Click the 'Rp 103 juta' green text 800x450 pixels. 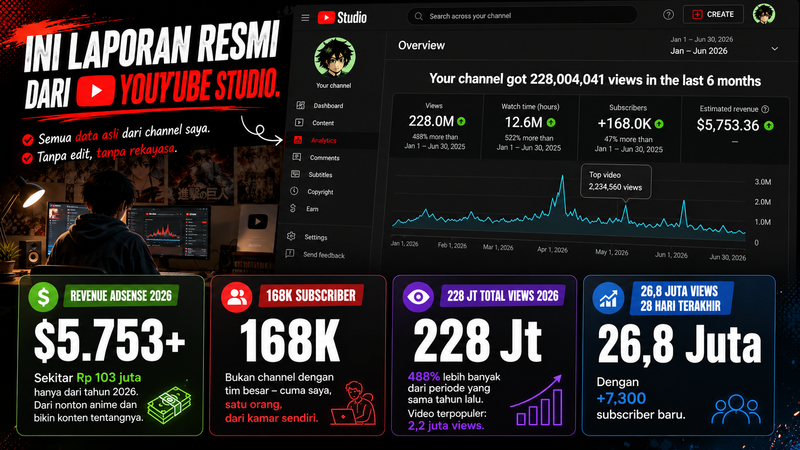pyautogui.click(x=109, y=378)
